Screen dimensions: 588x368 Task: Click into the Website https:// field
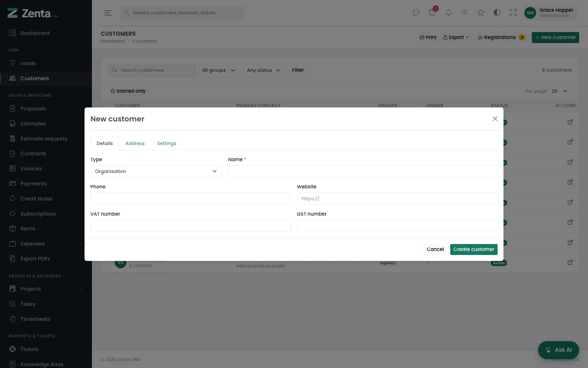397,198
